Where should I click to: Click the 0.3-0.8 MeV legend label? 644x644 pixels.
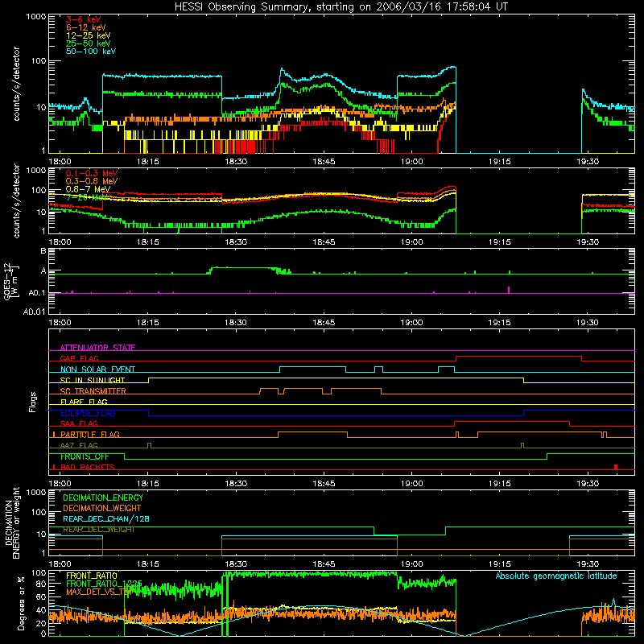92,181
